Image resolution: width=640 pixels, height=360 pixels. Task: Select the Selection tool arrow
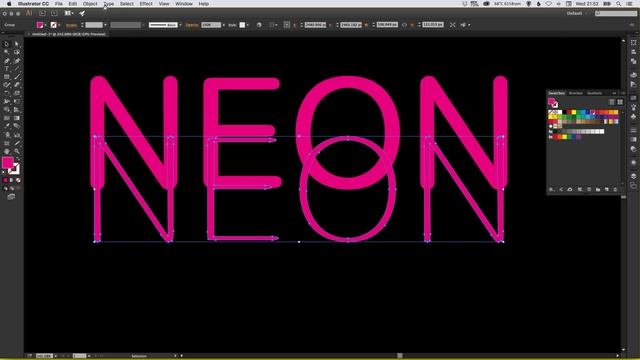click(7, 44)
